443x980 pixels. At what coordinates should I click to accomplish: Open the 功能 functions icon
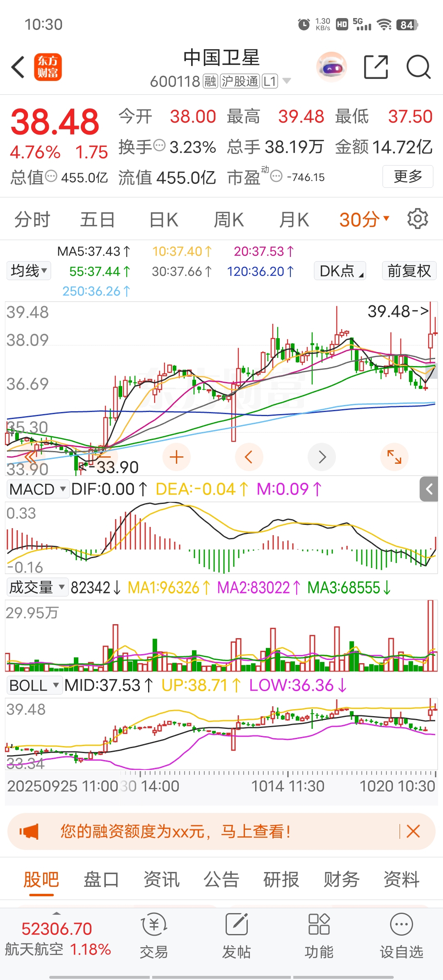(x=319, y=936)
